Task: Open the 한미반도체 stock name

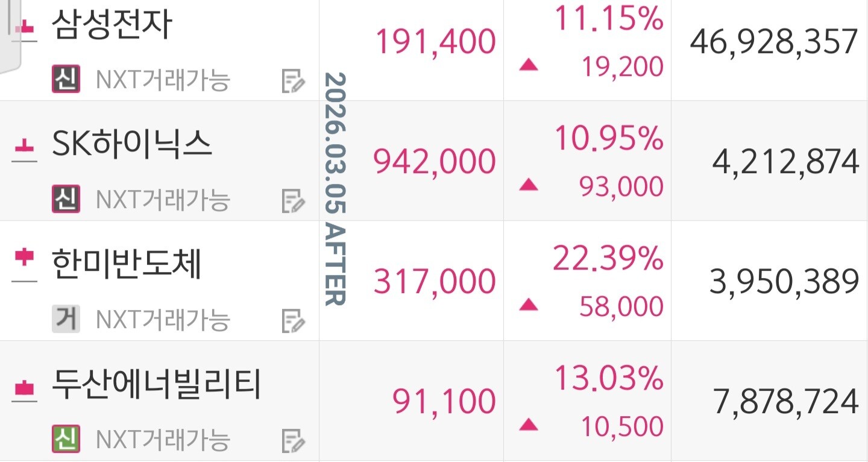Action: 127,265
